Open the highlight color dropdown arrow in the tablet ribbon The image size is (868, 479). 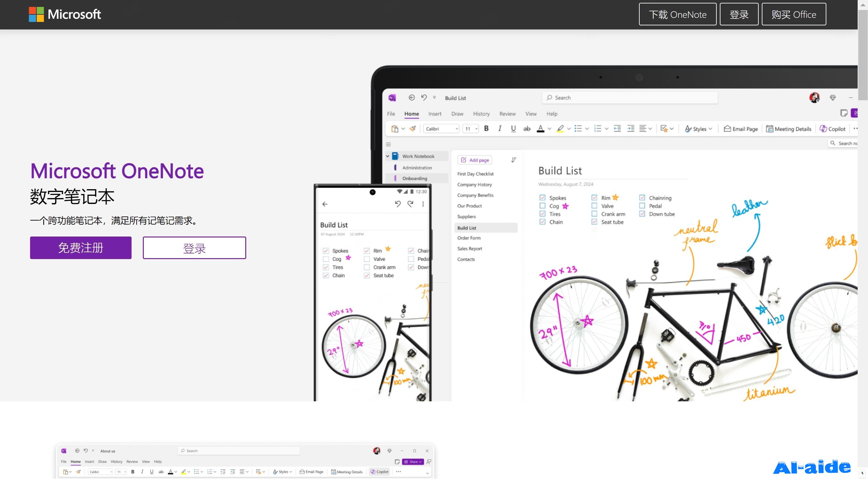point(569,129)
